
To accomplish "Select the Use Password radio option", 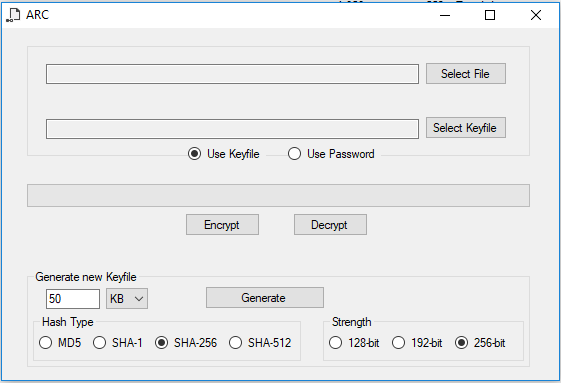I will click(x=331, y=154).
